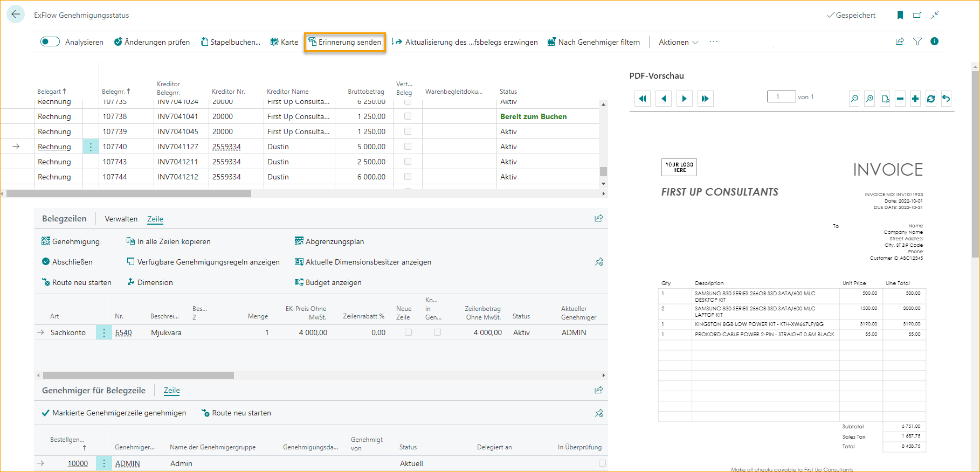Click the bookmark icon in header

[900, 15]
